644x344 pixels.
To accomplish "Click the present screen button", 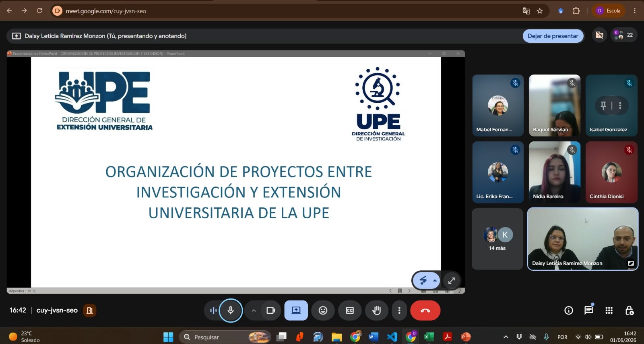I will tap(296, 311).
